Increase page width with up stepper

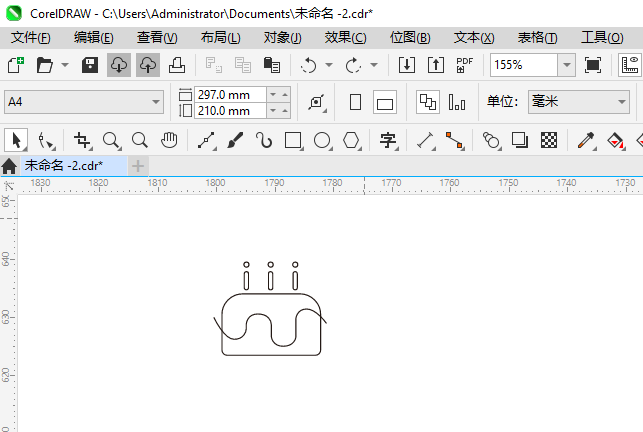point(285,95)
